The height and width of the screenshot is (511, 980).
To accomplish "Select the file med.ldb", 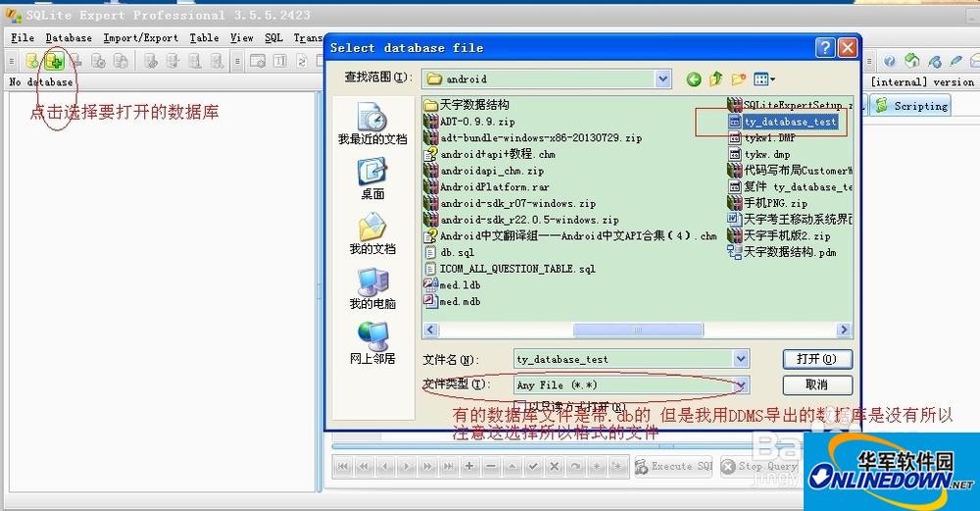I will point(453,284).
